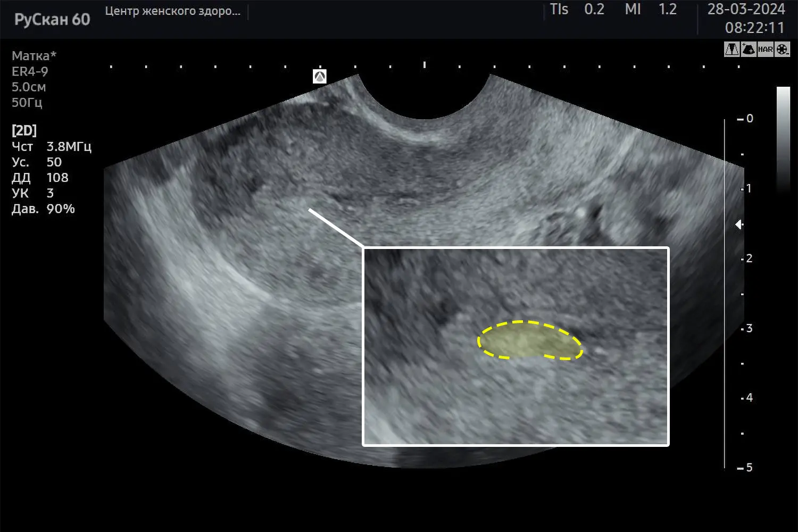Click the date 28-03-2024
The width and height of the screenshot is (798, 532).
746,9
